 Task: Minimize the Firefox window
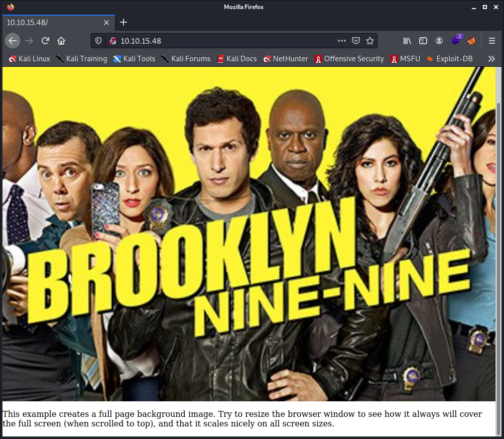473,7
